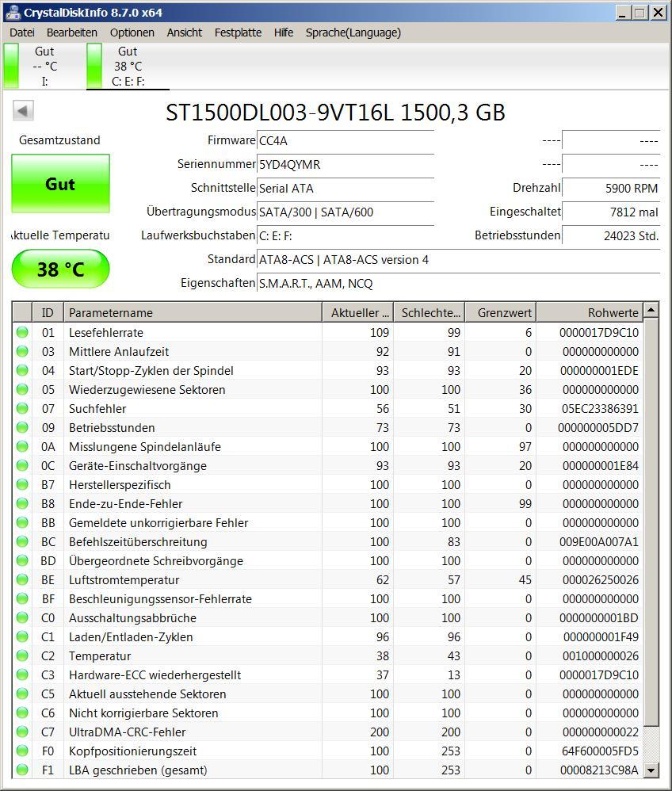Viewport: 672px width, 791px height.
Task: Open the Hilfe menu
Action: [284, 32]
